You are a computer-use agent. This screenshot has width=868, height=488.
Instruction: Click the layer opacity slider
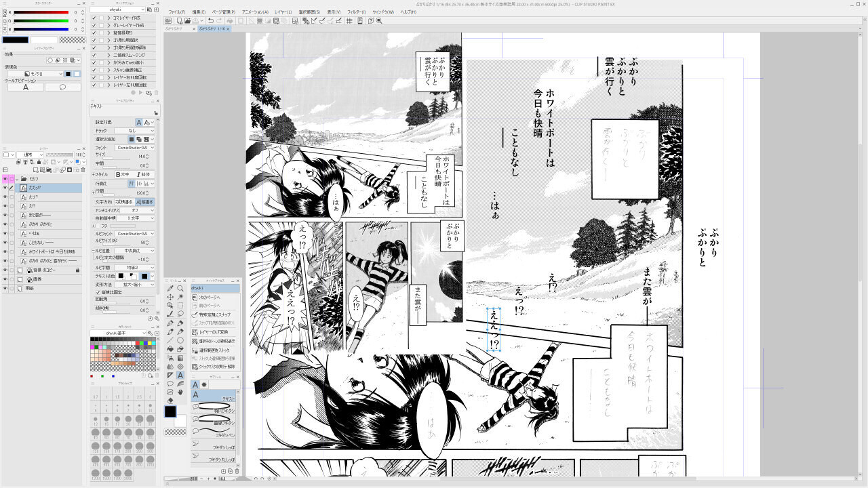(x=60, y=155)
